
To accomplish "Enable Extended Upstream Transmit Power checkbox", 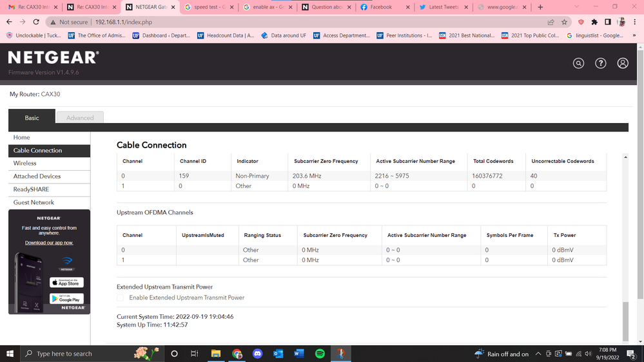I will click(121, 298).
